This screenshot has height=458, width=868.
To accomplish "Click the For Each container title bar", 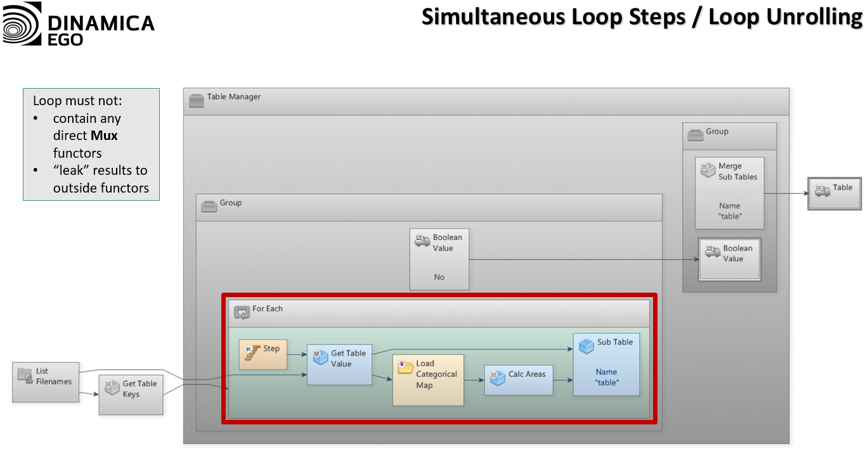I will click(439, 311).
